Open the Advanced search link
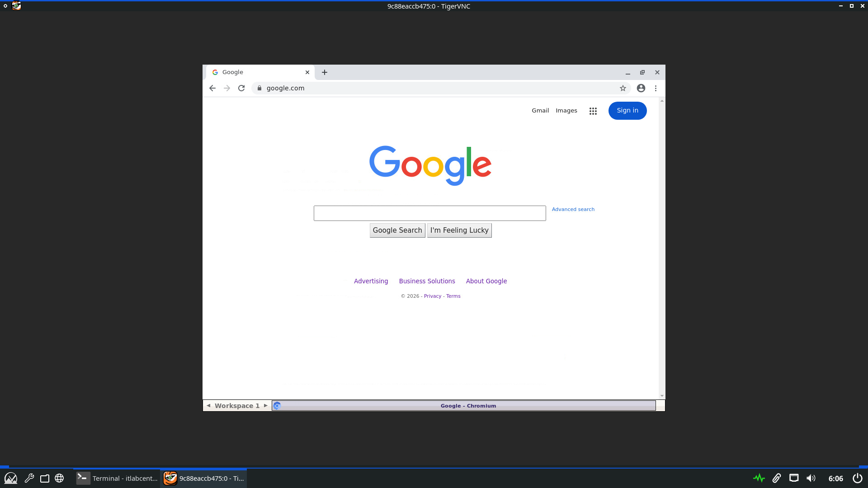The width and height of the screenshot is (868, 488). tap(573, 209)
